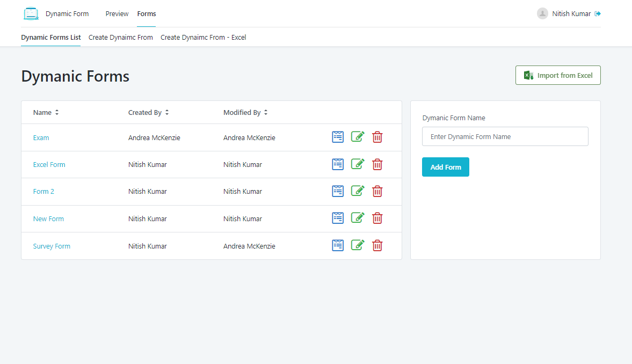Open the Create Dynaimc From - Excel tab
This screenshot has width=632, height=364.
(x=203, y=37)
